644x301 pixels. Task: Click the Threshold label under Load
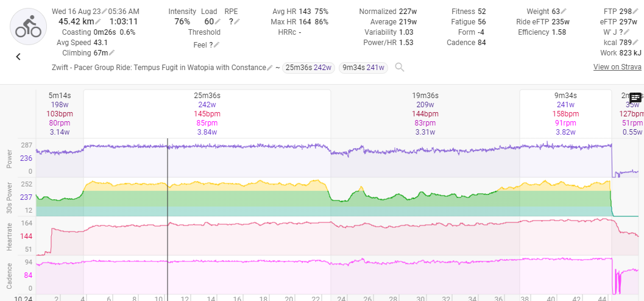[x=204, y=32]
